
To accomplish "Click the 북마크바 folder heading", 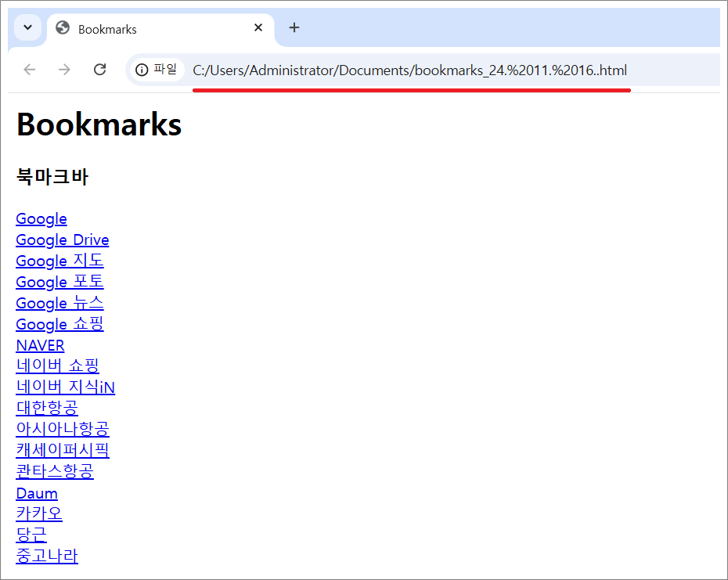I will [52, 177].
